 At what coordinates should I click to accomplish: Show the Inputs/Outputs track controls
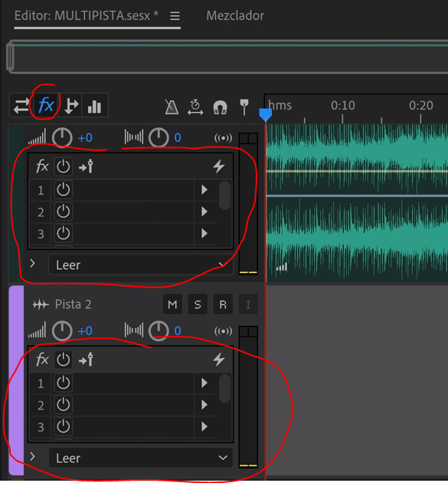point(21,105)
